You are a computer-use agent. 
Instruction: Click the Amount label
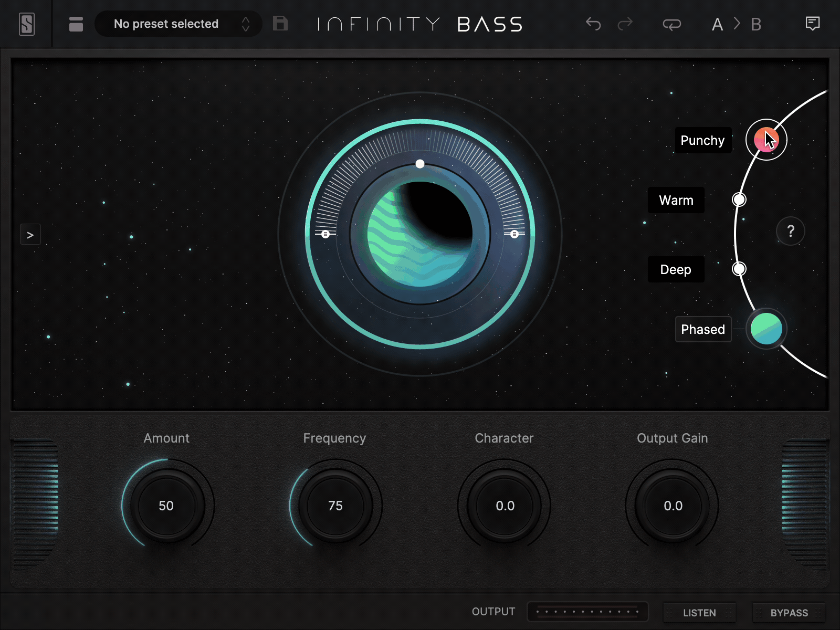click(x=166, y=438)
